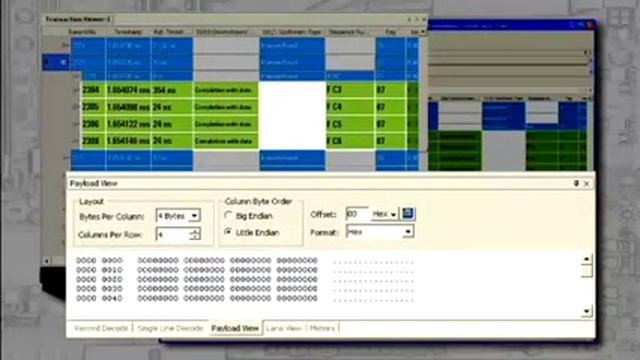Open the Format dropdown
Viewport: 640px width, 360px height.
(x=407, y=232)
